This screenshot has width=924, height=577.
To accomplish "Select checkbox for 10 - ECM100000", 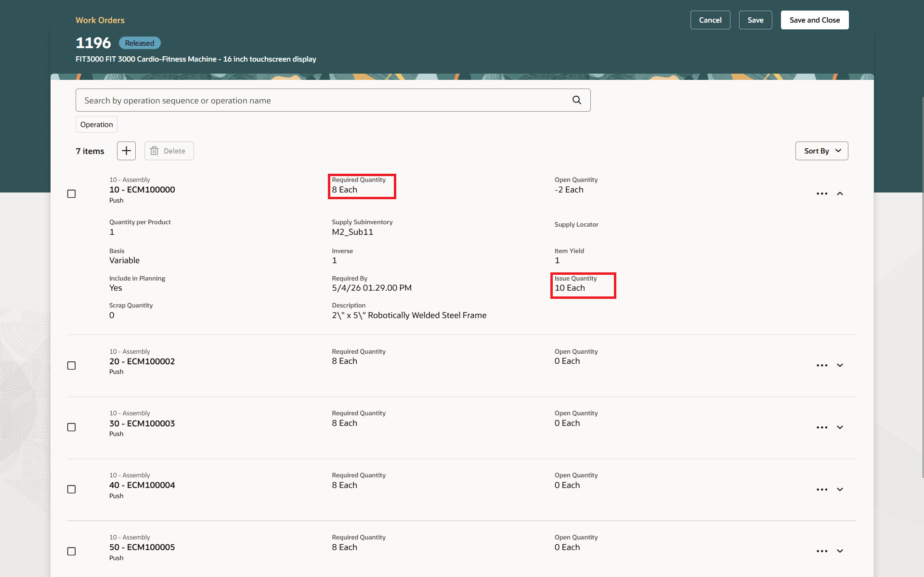I will click(71, 193).
